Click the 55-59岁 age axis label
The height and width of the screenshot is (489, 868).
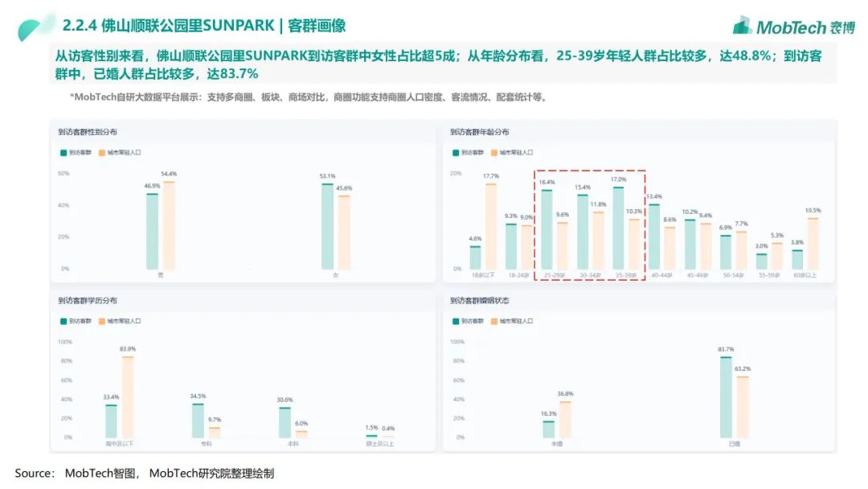[x=769, y=275]
